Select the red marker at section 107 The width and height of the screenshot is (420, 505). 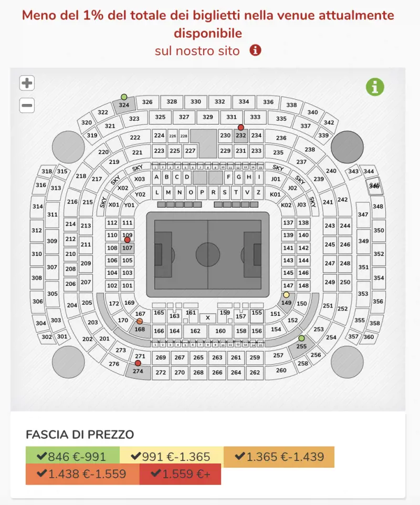[x=127, y=240]
